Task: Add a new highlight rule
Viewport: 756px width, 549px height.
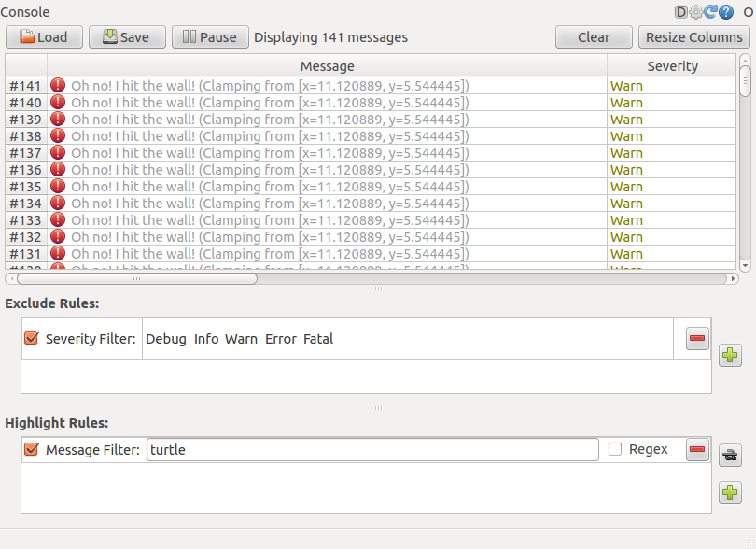Action: pyautogui.click(x=730, y=492)
